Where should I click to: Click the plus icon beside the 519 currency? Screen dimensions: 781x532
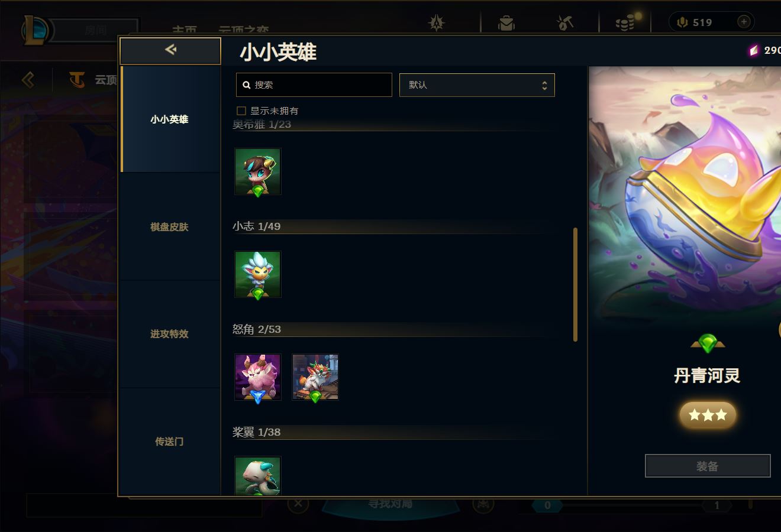coord(744,22)
